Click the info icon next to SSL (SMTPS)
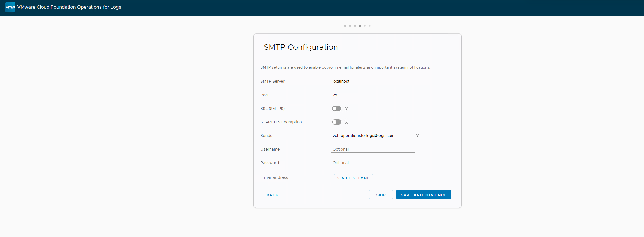Viewport: 644px width, 237px height. (x=347, y=109)
